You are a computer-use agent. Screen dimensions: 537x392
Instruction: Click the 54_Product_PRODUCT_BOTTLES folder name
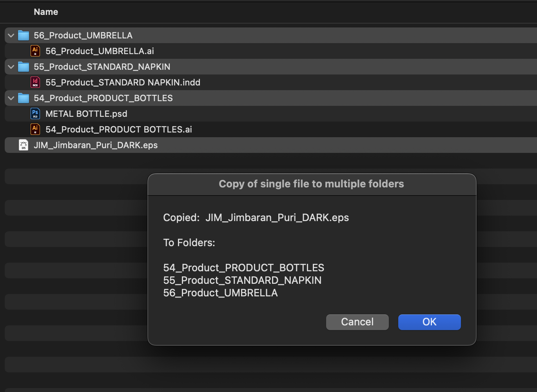[103, 98]
